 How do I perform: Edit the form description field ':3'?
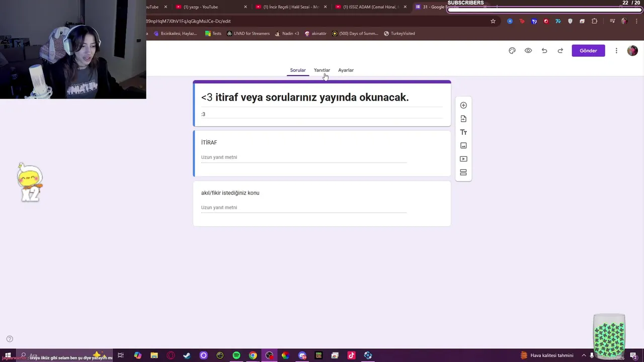[321, 114]
